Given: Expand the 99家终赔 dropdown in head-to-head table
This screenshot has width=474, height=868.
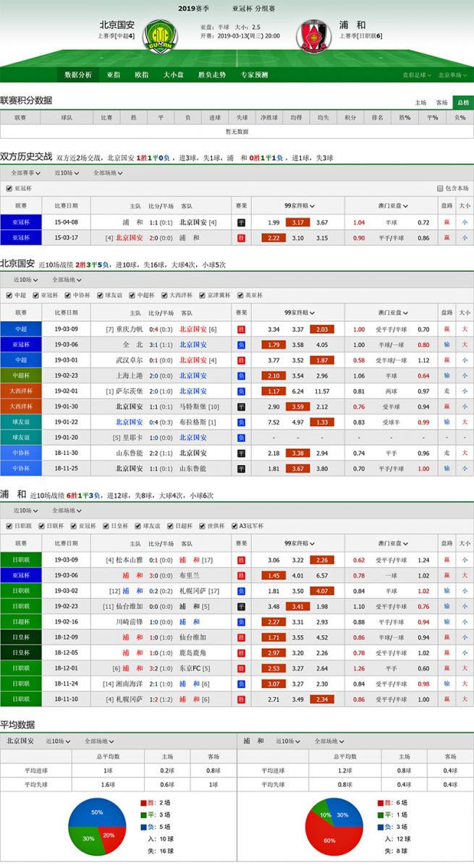Looking at the screenshot, I should tap(299, 206).
